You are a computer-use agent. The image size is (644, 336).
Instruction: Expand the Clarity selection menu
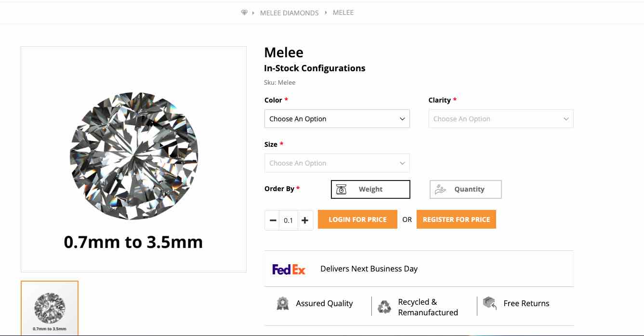click(501, 118)
